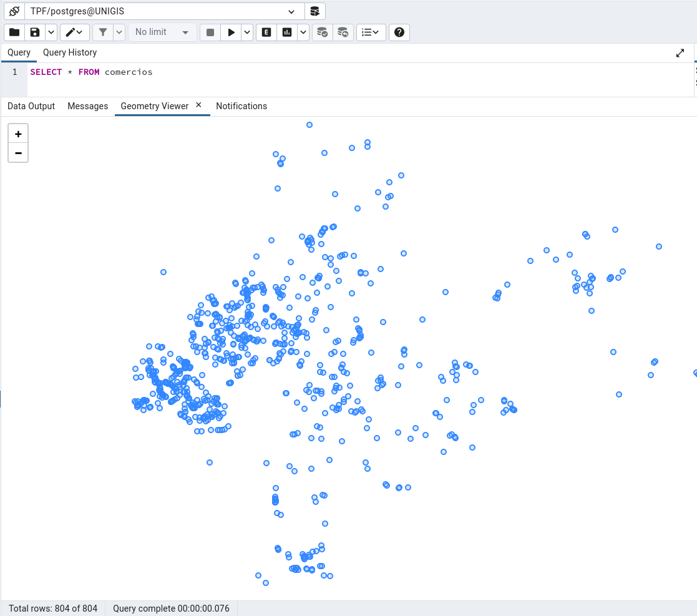The width and height of the screenshot is (697, 616).
Task: Expand the filter options dropdown arrow
Action: (119, 32)
